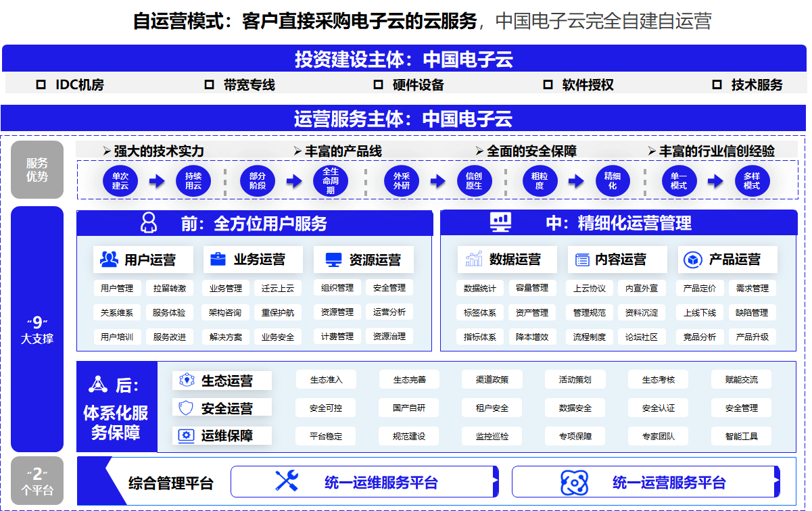This screenshot has width=812, height=511.
Task: Click the 投资建设主体：中国电子云 banner
Action: pos(404,59)
